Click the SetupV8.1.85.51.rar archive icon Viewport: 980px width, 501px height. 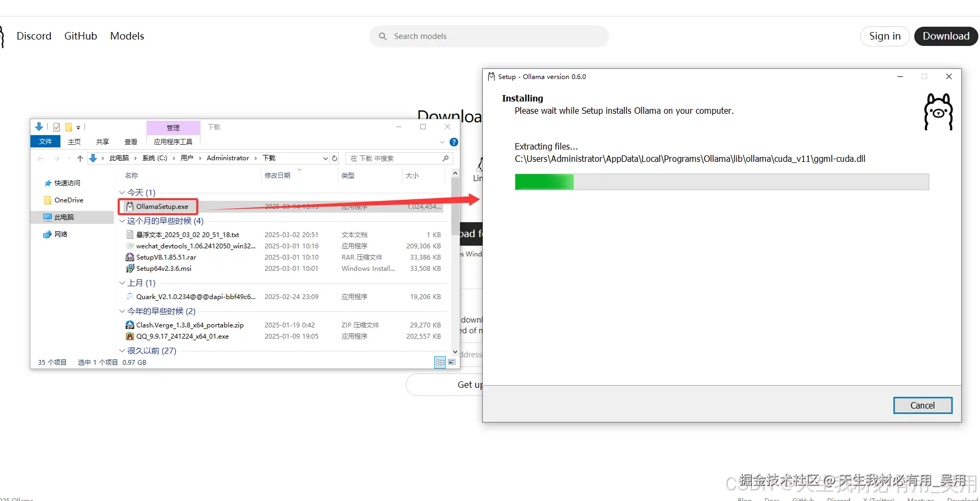click(130, 257)
